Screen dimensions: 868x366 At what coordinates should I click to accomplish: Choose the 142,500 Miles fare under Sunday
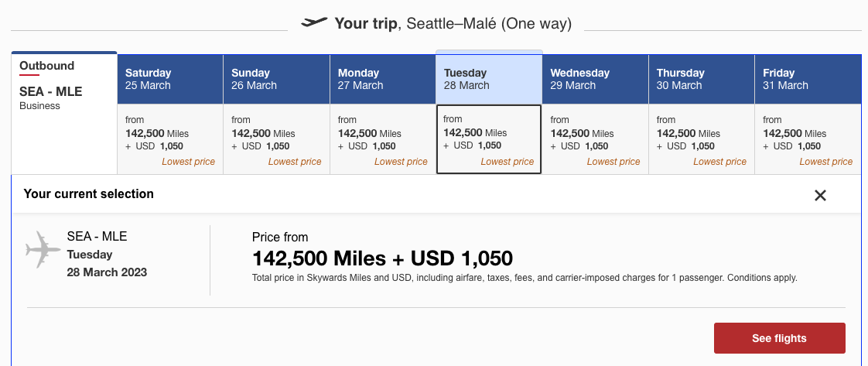click(276, 139)
